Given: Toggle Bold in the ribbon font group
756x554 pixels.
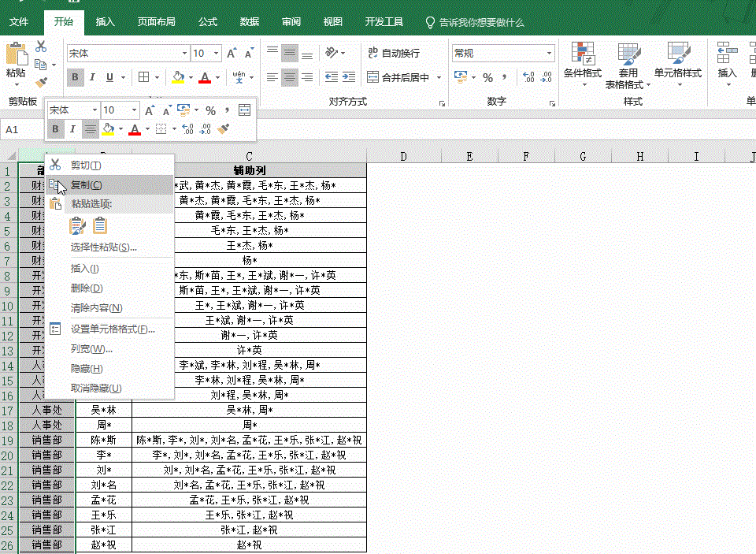Looking at the screenshot, I should 75,77.
